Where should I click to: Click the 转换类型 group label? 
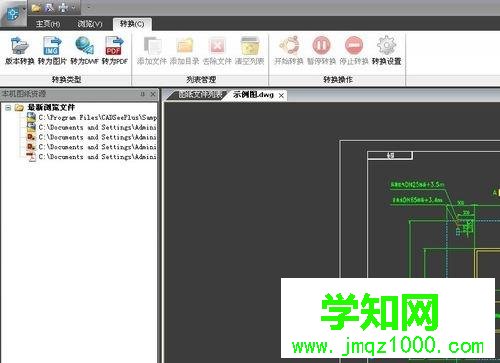66,79
